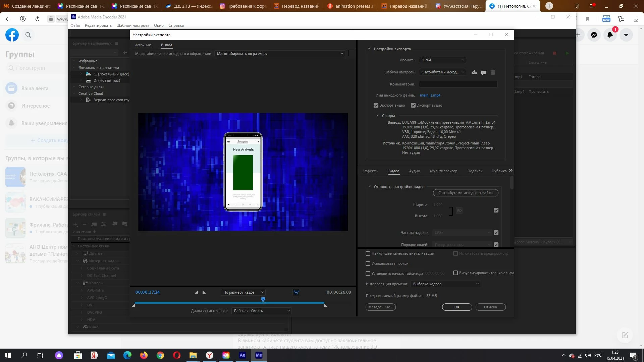The height and width of the screenshot is (362, 644).
Task: Click the Delete Preset trash icon
Action: pyautogui.click(x=493, y=72)
